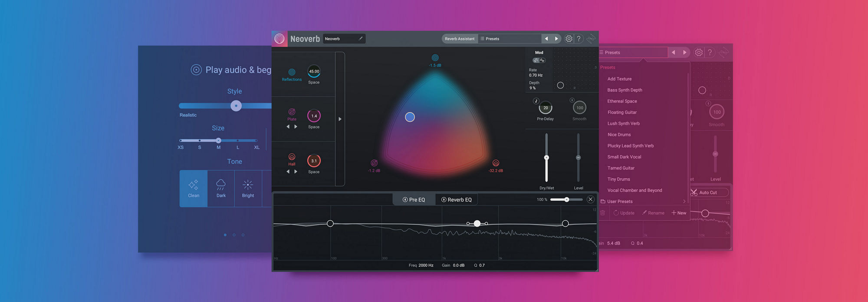Click main window Level slider handle
868x302 pixels.
578,157
